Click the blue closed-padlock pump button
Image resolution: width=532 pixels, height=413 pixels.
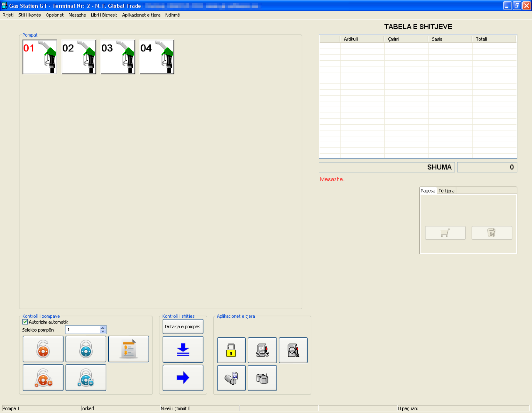[x=86, y=349]
